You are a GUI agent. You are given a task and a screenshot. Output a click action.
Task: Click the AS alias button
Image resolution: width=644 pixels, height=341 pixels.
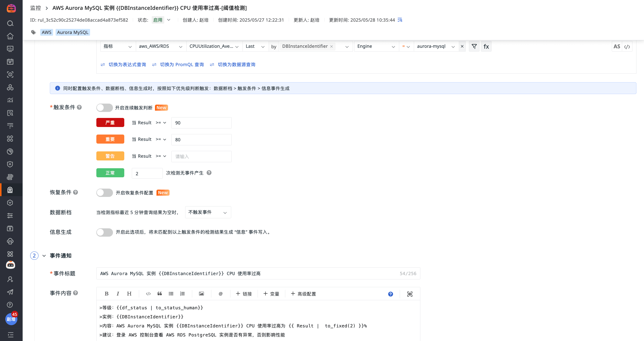(617, 46)
